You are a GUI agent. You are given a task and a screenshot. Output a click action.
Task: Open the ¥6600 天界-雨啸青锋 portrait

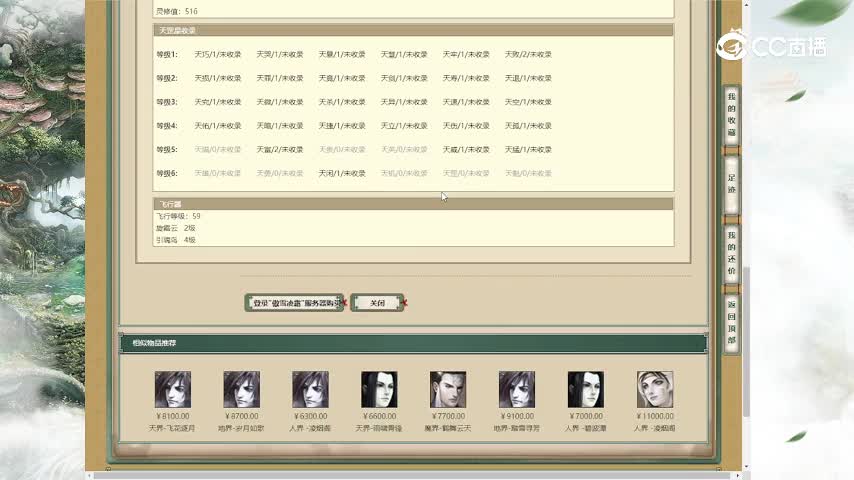coord(379,389)
